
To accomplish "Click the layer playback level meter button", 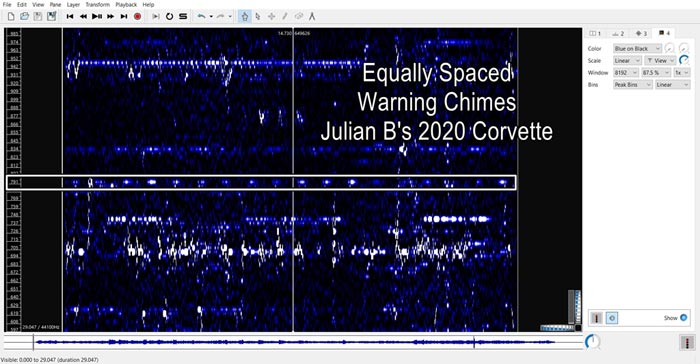I will tap(597, 318).
